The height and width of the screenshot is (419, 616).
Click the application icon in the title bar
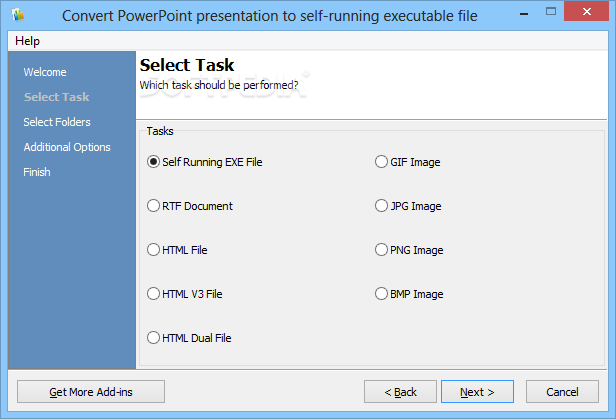[18, 15]
